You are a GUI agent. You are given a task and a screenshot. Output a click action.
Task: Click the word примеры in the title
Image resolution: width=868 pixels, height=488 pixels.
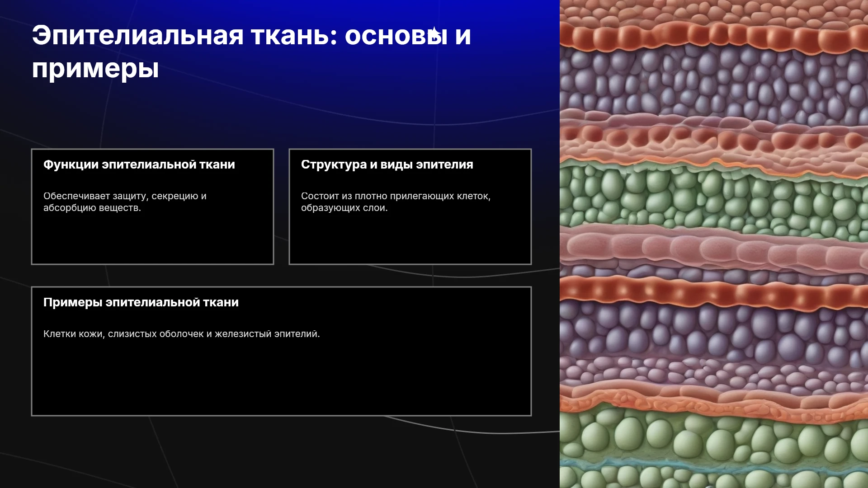tap(95, 69)
